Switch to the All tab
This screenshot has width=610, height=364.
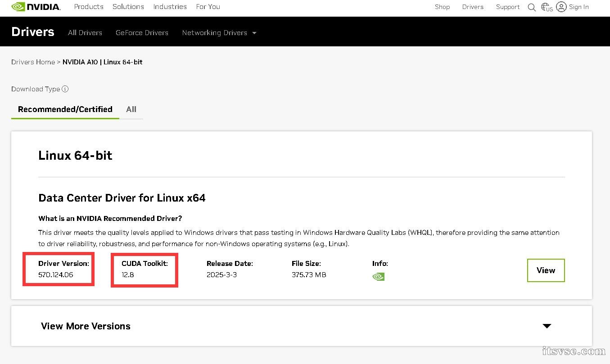131,109
